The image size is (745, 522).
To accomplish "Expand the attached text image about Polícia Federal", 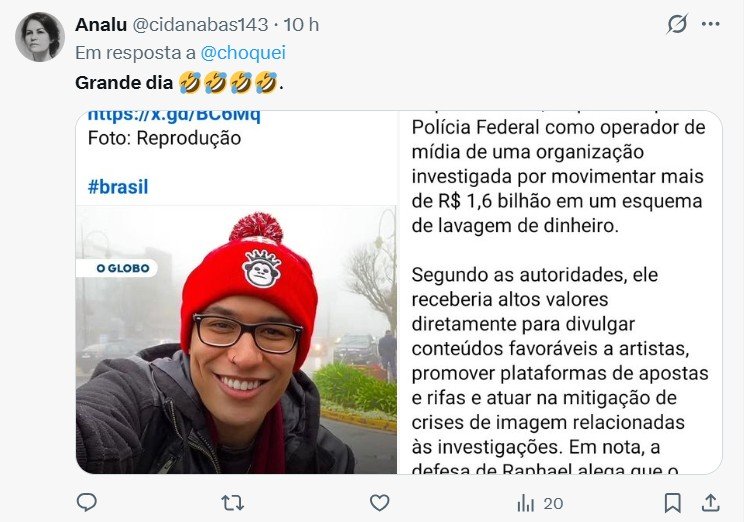I will point(560,292).
